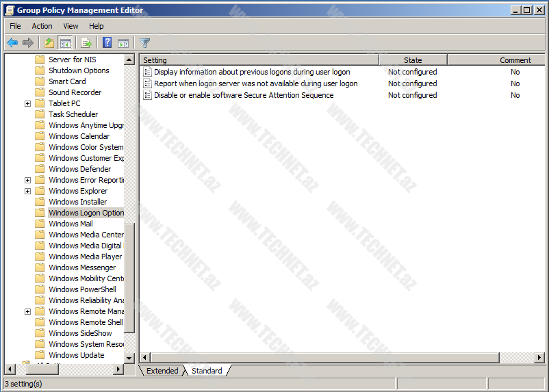This screenshot has width=549, height=392.
Task: Open the Action menu
Action: tap(42, 26)
